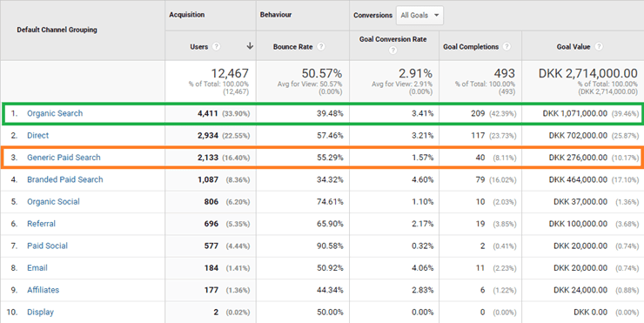Open the Organic Search channel link

click(x=55, y=113)
